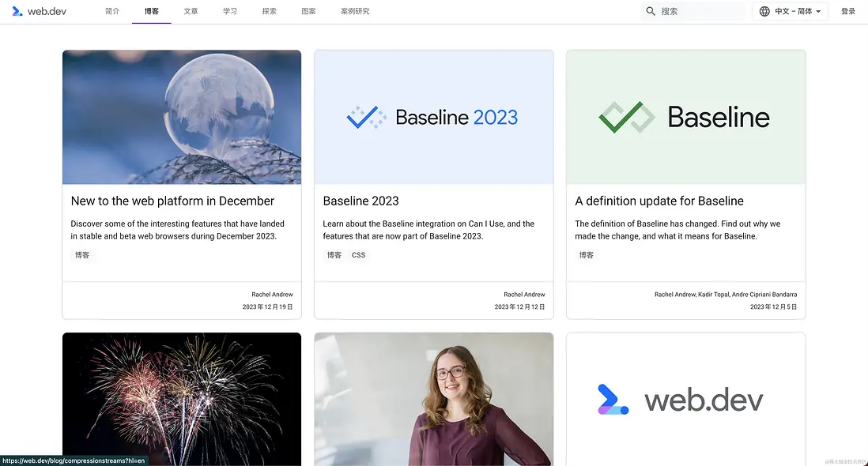The height and width of the screenshot is (466, 868).
Task: Open the 简介 navigation tab
Action: (x=112, y=11)
